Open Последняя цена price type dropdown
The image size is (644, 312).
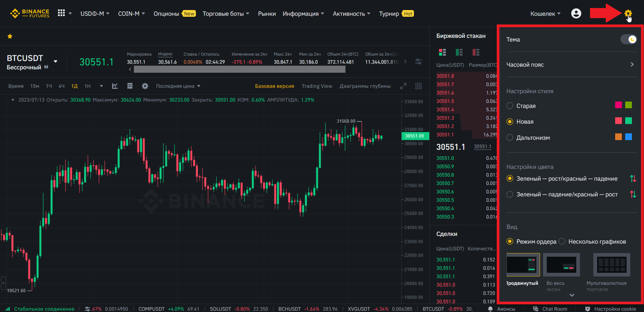(x=178, y=86)
